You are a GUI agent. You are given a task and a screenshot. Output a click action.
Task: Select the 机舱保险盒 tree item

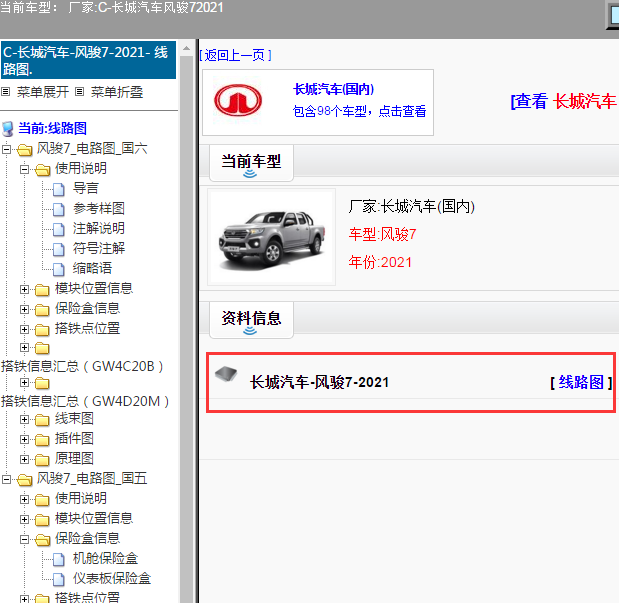tap(105, 558)
